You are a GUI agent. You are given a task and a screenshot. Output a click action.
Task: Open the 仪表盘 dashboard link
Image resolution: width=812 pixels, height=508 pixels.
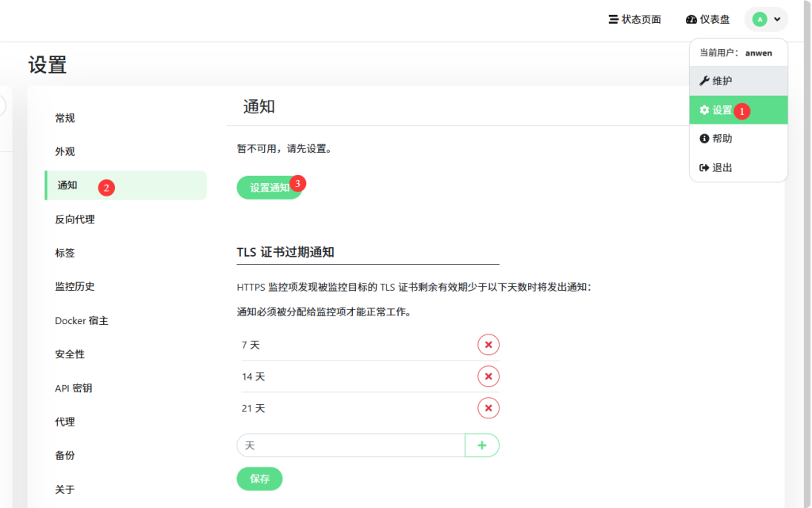[707, 20]
